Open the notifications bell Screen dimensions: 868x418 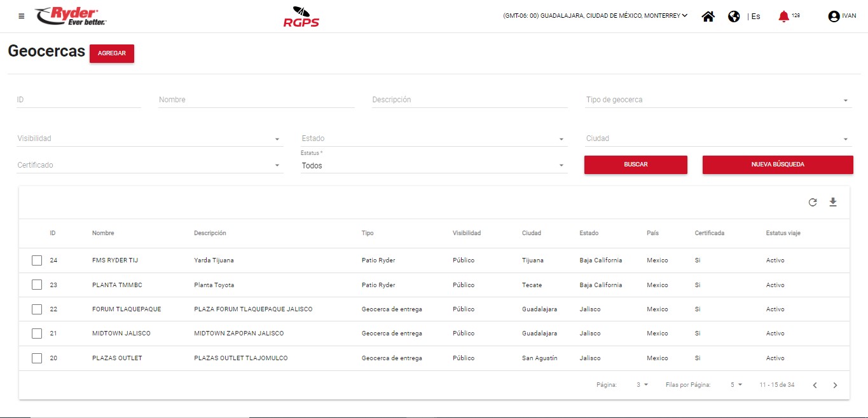pyautogui.click(x=783, y=17)
